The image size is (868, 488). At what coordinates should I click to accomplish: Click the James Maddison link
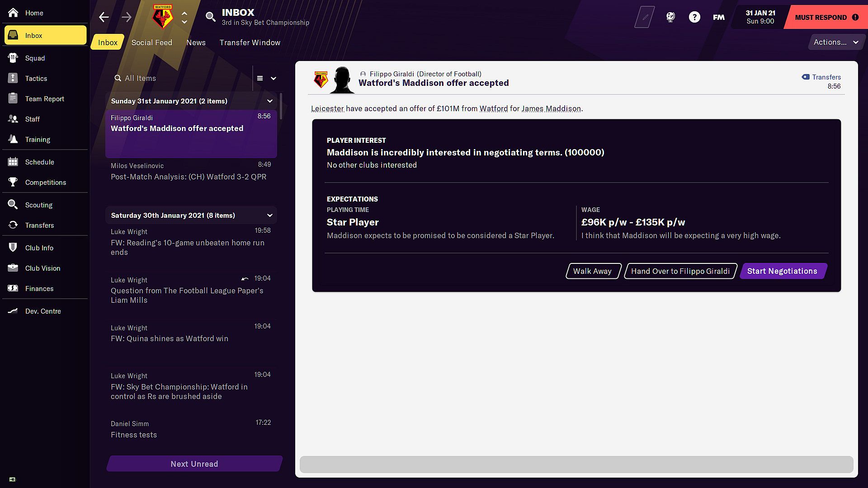551,108
